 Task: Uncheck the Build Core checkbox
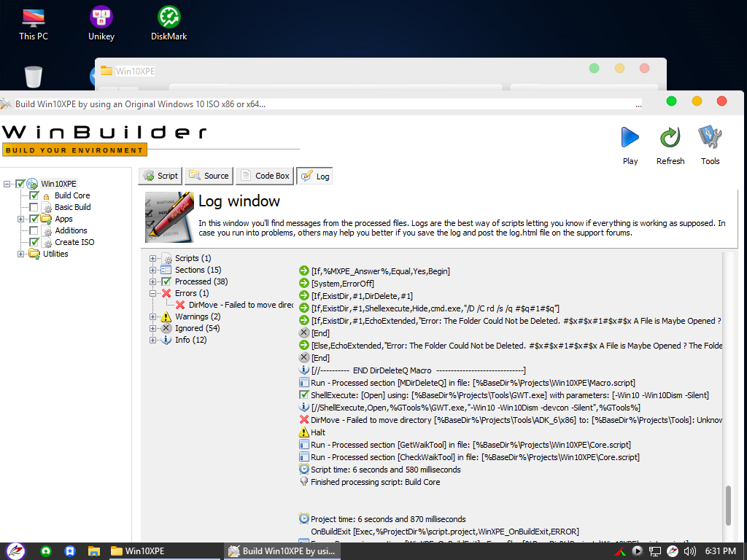tap(34, 195)
